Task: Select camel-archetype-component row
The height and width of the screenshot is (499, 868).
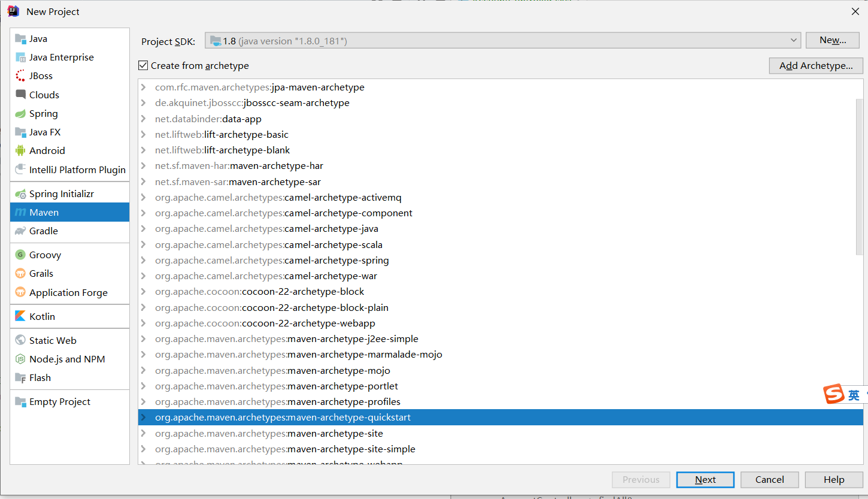Action: [500, 213]
